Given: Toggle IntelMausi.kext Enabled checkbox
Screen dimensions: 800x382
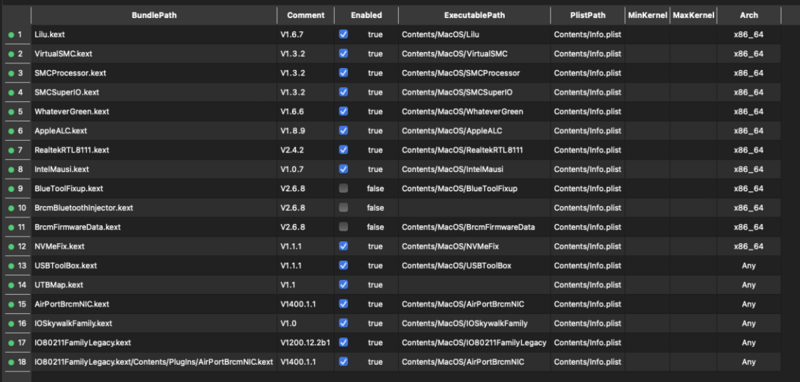Looking at the screenshot, I should 343,169.
